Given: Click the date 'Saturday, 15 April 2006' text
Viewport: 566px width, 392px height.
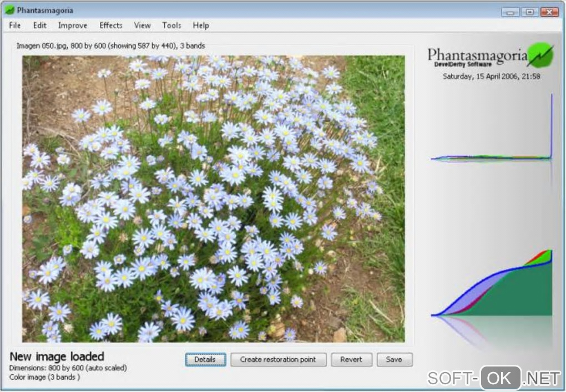Looking at the screenshot, I should pos(491,77).
